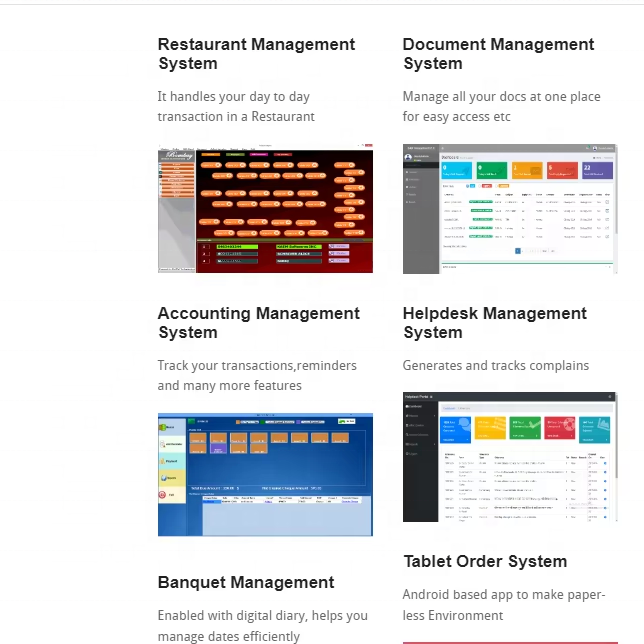Screen dimensions: 644x644
Task: Open Accounting Management System heading
Action: [259, 323]
